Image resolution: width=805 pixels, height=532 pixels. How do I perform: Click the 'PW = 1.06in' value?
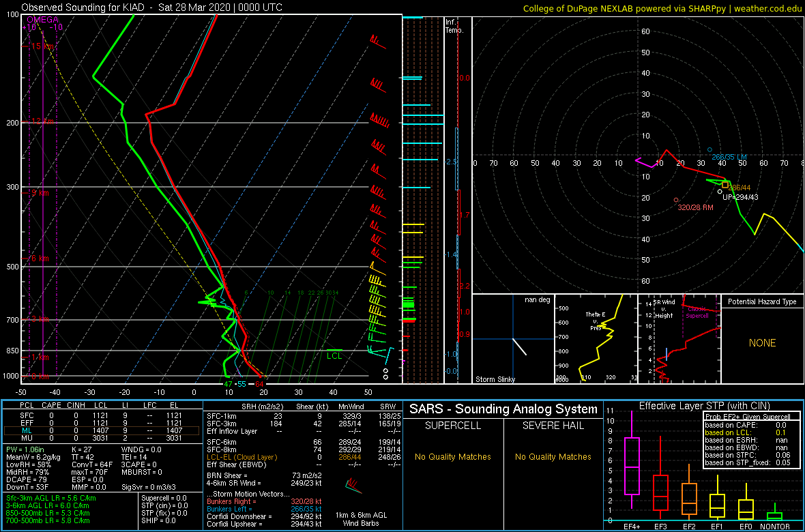click(x=27, y=450)
